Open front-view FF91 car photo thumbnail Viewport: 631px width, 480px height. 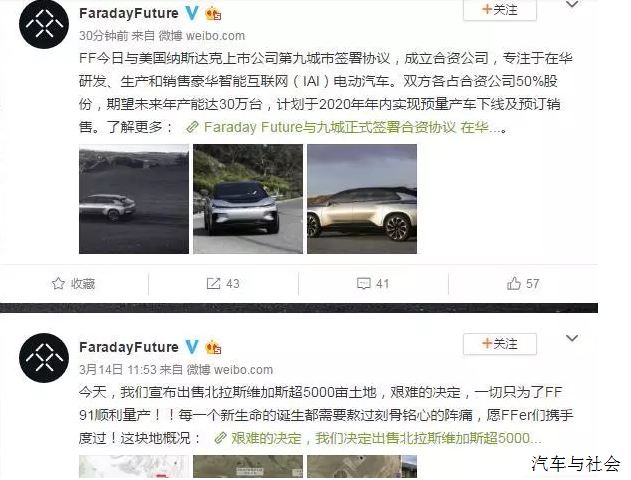(248, 199)
